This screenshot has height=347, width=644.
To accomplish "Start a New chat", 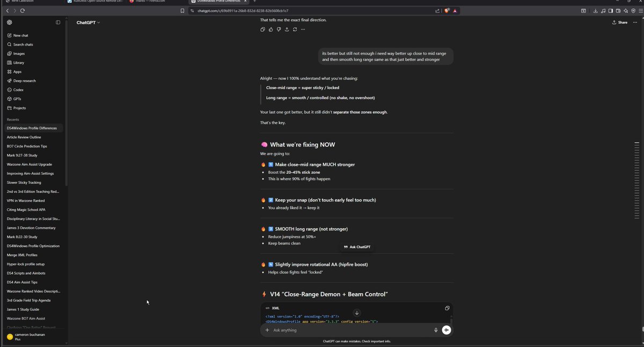I will tap(33, 35).
